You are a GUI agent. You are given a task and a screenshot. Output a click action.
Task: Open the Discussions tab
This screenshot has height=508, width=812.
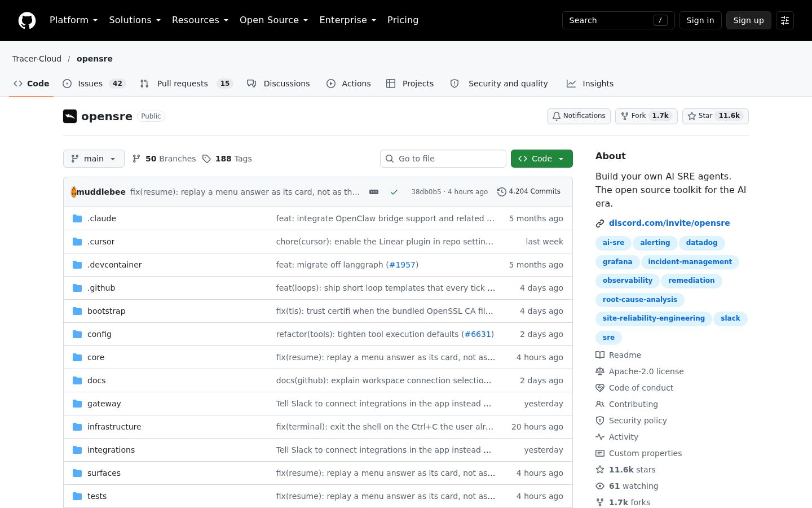279,84
